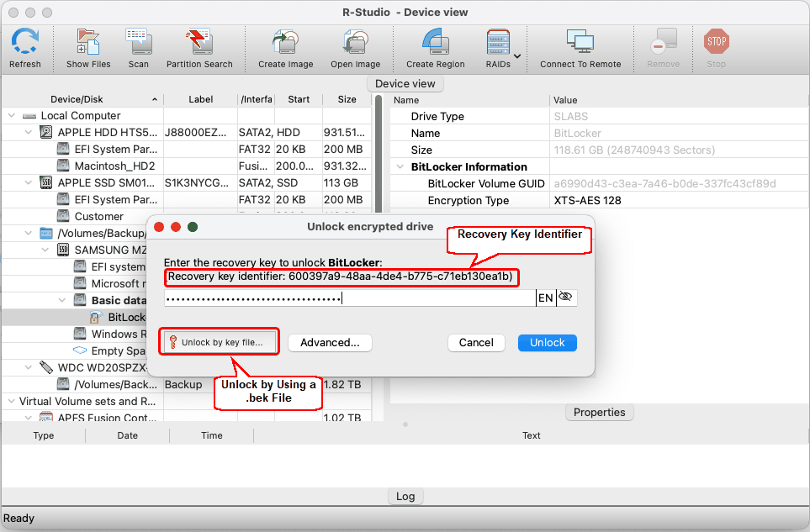
Task: Click the Stop toolbar icon
Action: click(716, 41)
